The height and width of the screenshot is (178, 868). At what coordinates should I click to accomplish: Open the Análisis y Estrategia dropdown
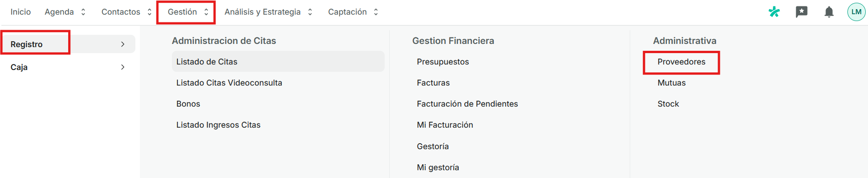pos(268,12)
